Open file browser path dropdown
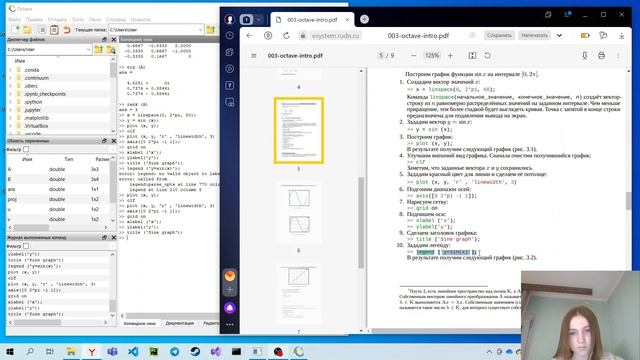This screenshot has width=640, height=360. [88, 49]
